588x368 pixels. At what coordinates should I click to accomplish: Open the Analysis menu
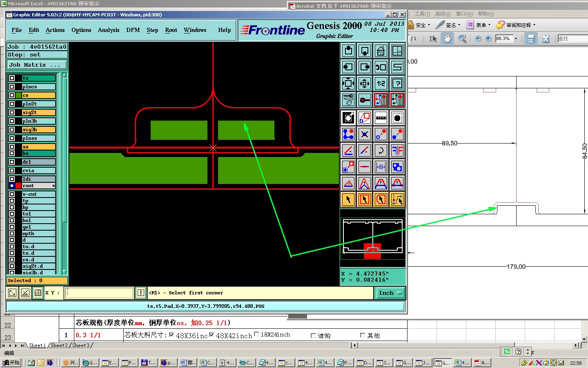coord(109,30)
